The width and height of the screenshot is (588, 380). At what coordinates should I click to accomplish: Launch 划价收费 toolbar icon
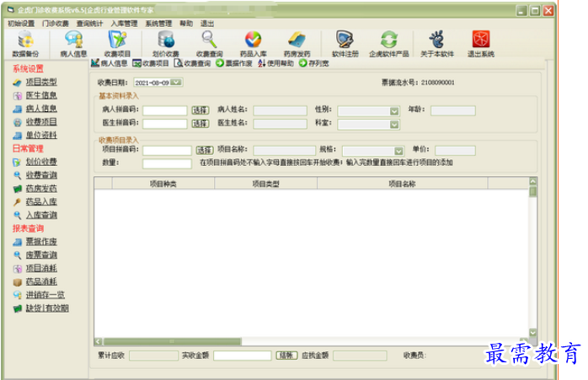click(x=166, y=44)
